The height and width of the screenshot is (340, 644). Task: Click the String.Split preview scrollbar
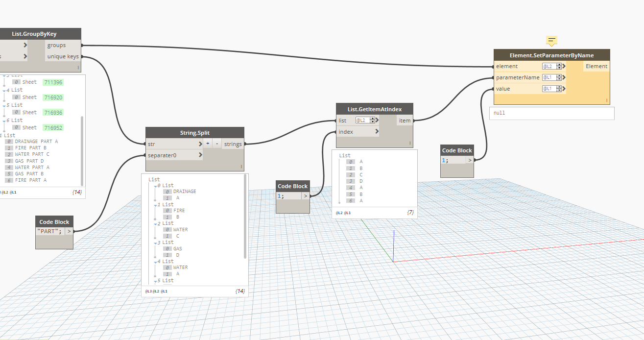tap(245, 216)
